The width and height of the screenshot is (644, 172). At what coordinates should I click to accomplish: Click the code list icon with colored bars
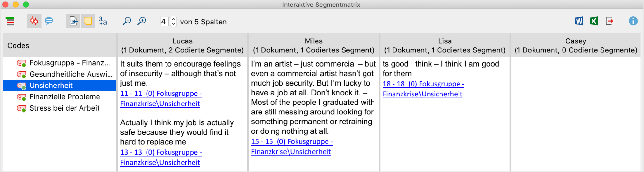tap(10, 21)
